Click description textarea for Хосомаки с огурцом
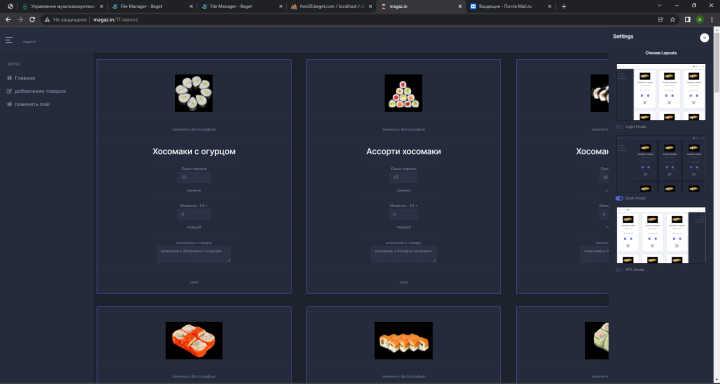Viewport: 720px width, 384px height. 194,254
